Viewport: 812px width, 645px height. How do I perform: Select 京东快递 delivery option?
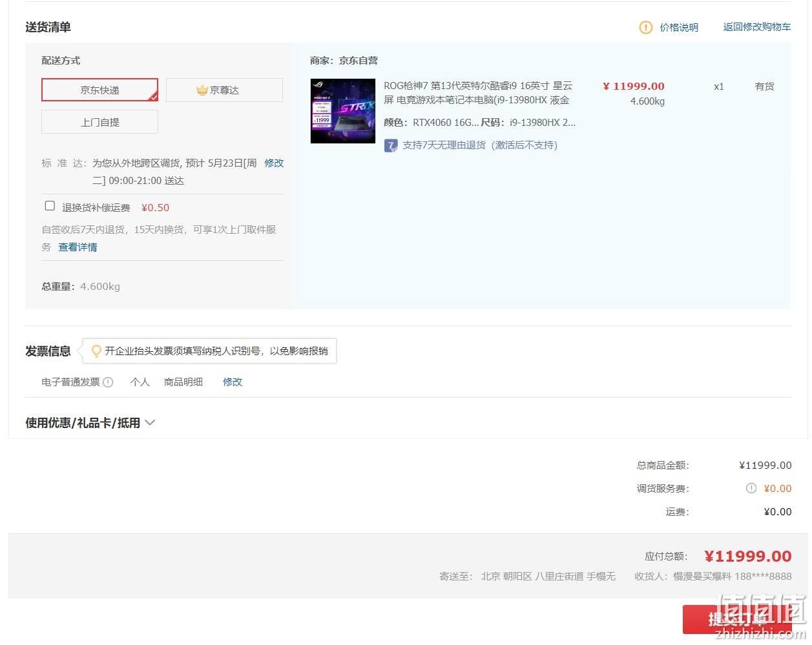tap(99, 90)
